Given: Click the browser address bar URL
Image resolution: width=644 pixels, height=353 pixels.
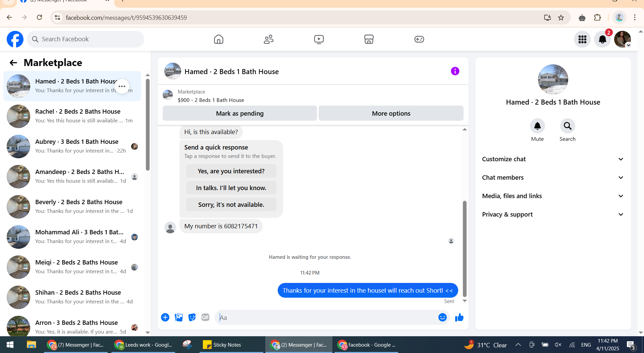Looking at the screenshot, I should [x=126, y=17].
